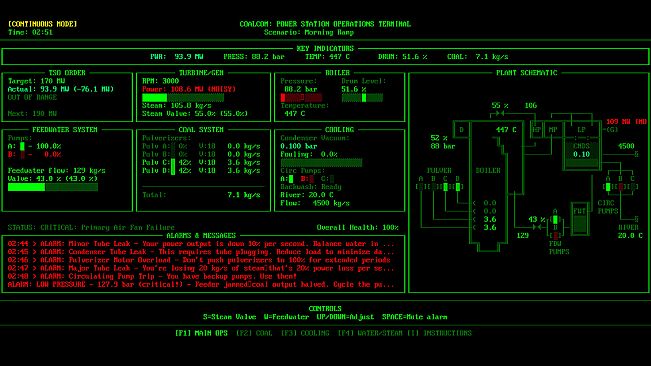
Task: Select circ pump A symbol in schematic
Action: (x=608, y=187)
